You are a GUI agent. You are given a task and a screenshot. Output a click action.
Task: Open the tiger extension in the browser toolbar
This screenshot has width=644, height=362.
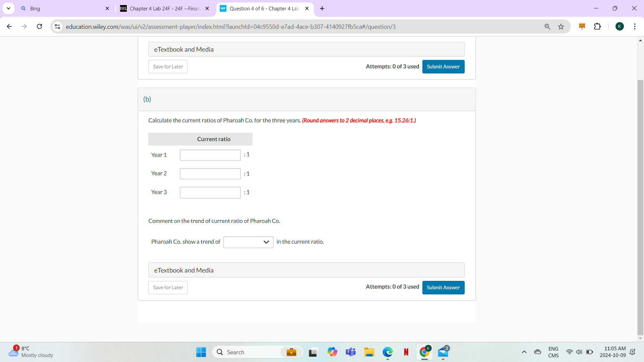pyautogui.click(x=582, y=26)
